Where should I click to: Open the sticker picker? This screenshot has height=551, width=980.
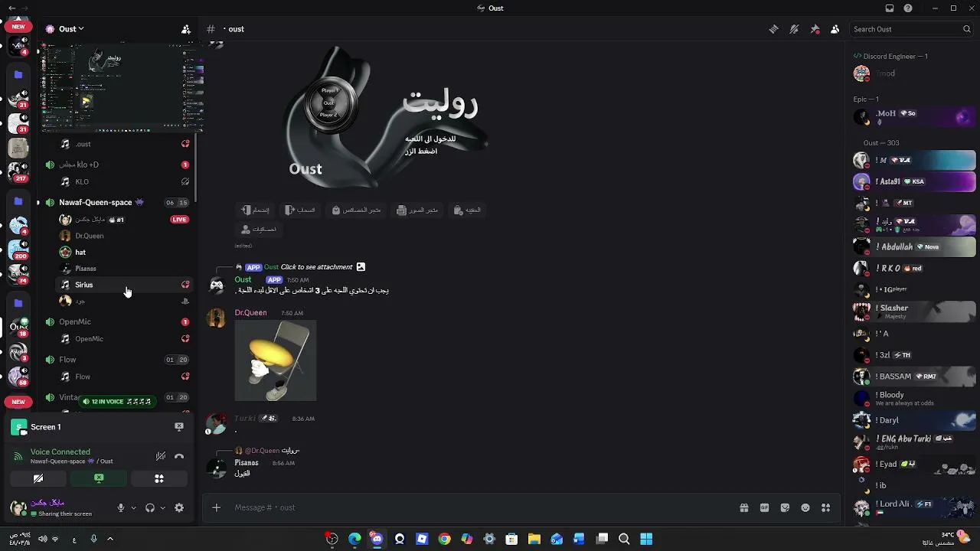coord(785,507)
